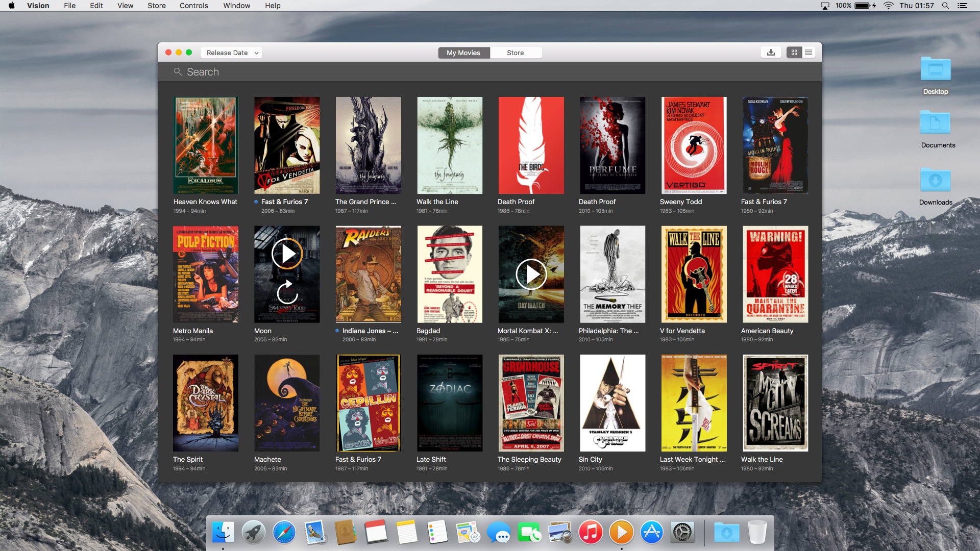Select the Vertigo poster thumbnail
The height and width of the screenshot is (551, 980).
coord(694,145)
